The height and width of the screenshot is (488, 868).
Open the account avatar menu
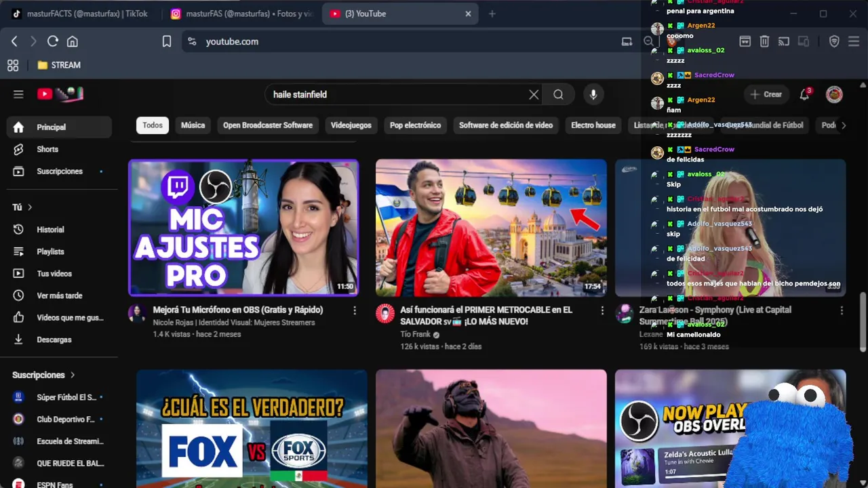[834, 94]
